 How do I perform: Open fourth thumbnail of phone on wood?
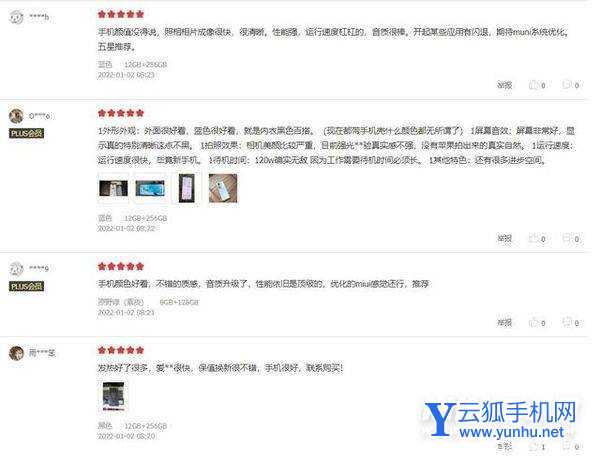point(223,188)
